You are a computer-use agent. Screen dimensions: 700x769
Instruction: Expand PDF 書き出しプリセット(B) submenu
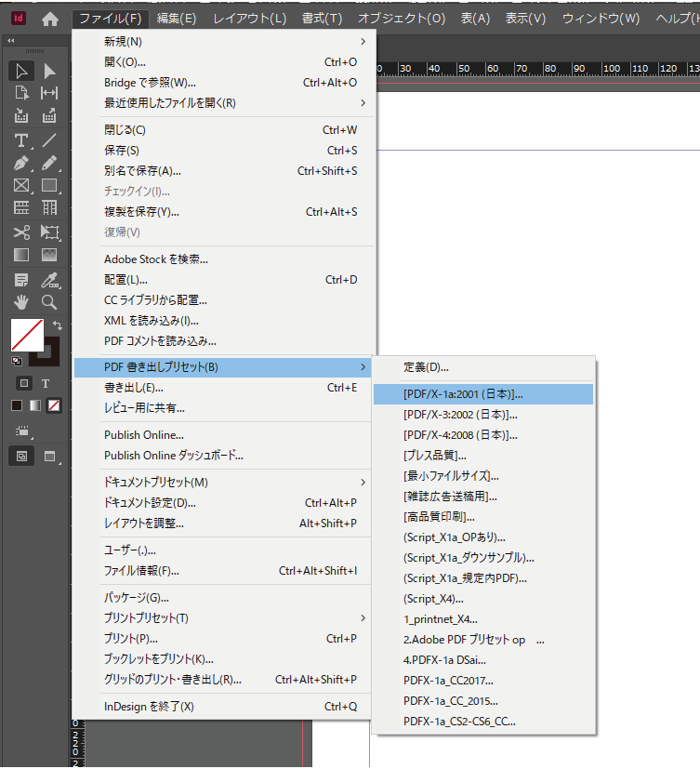pos(363,367)
